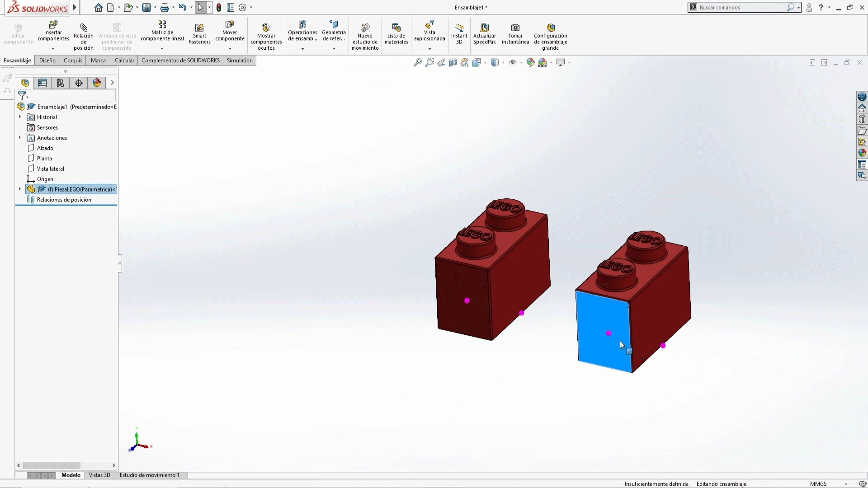Select Matriz de componente lineal
This screenshot has height=488, width=868.
(162, 32)
